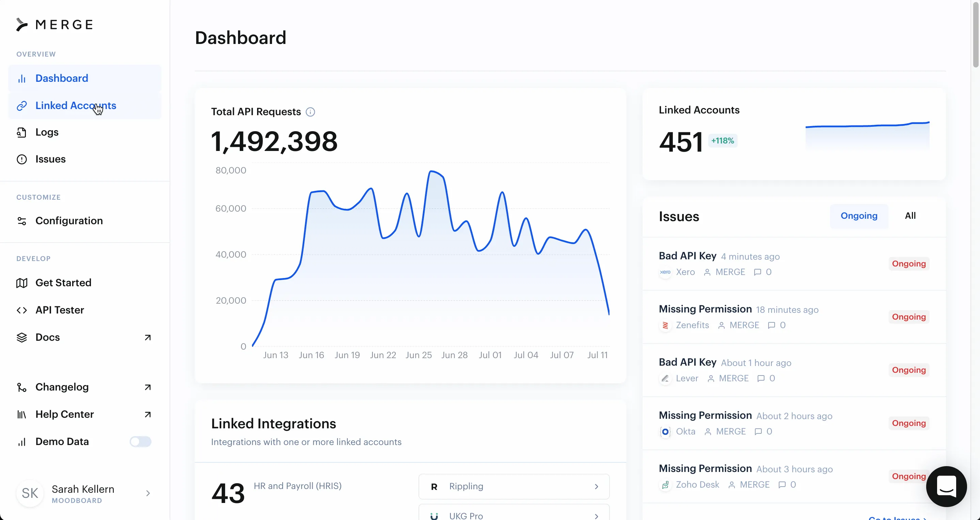Click the Get Started book icon
This screenshot has height=520, width=980.
22,283
